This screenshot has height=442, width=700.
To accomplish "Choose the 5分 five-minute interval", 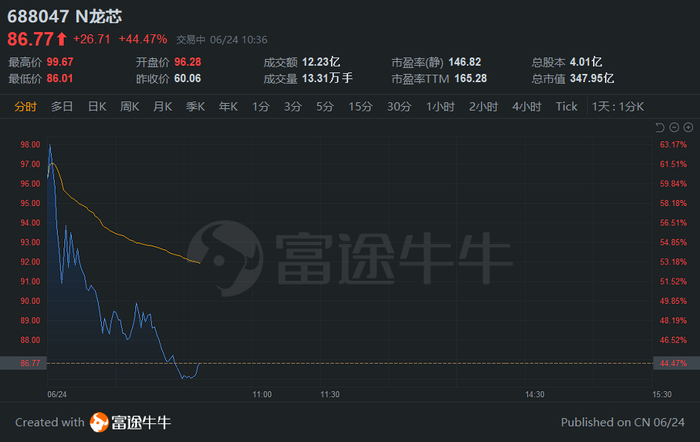I will pyautogui.click(x=325, y=106).
